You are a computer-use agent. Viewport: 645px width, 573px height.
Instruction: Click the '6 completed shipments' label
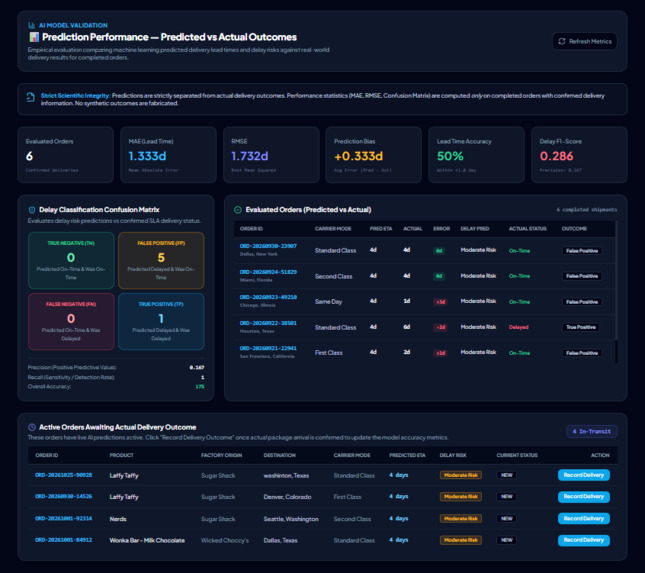click(587, 210)
